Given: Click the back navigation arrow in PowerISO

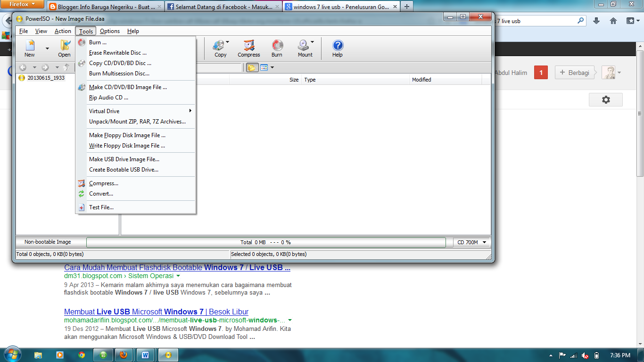Looking at the screenshot, I should (x=23, y=67).
